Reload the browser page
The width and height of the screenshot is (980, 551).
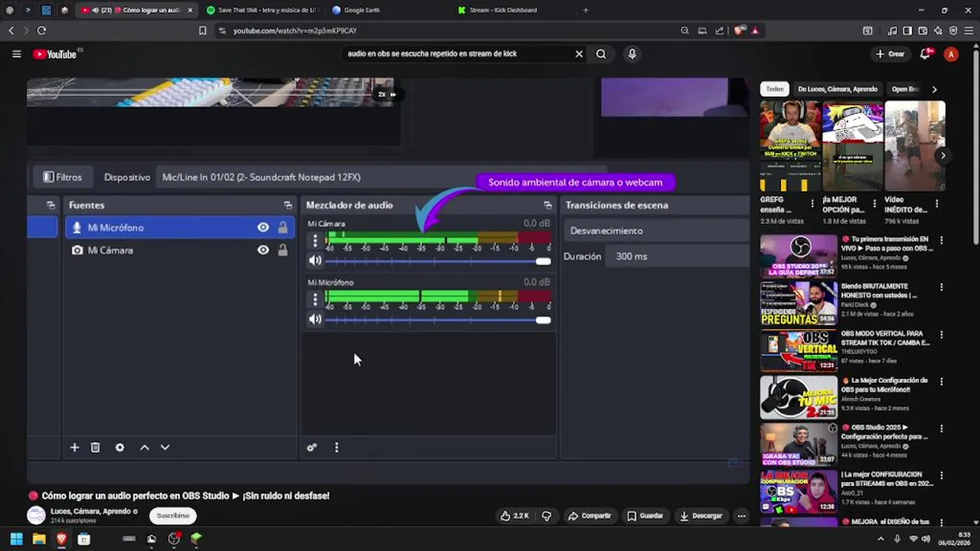tap(41, 31)
